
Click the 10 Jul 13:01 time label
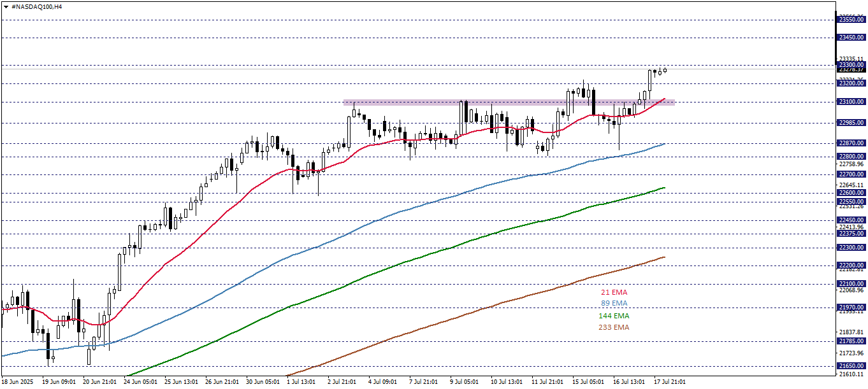coord(507,382)
